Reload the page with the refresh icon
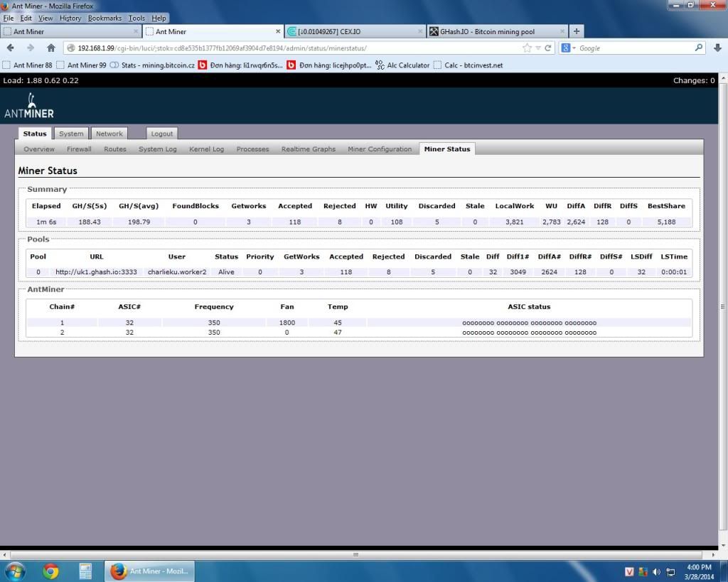The height and width of the screenshot is (582, 728). click(x=548, y=48)
